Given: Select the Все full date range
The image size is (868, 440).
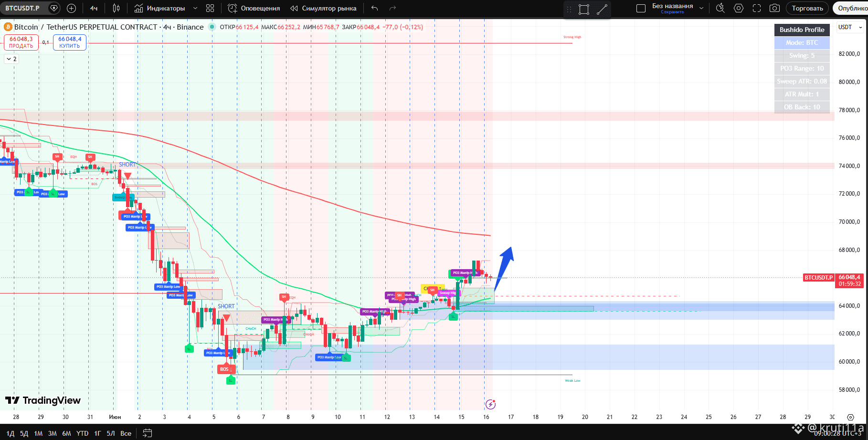Looking at the screenshot, I should tap(126, 433).
